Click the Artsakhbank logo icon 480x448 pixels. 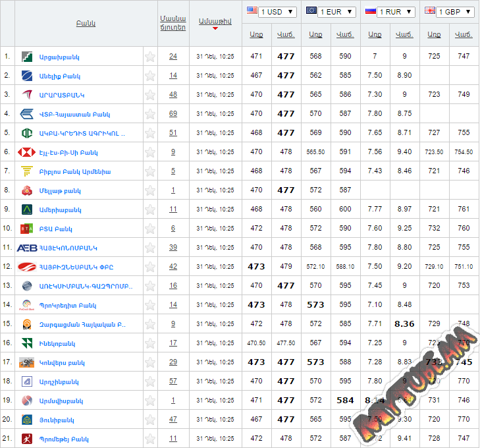coord(27,57)
